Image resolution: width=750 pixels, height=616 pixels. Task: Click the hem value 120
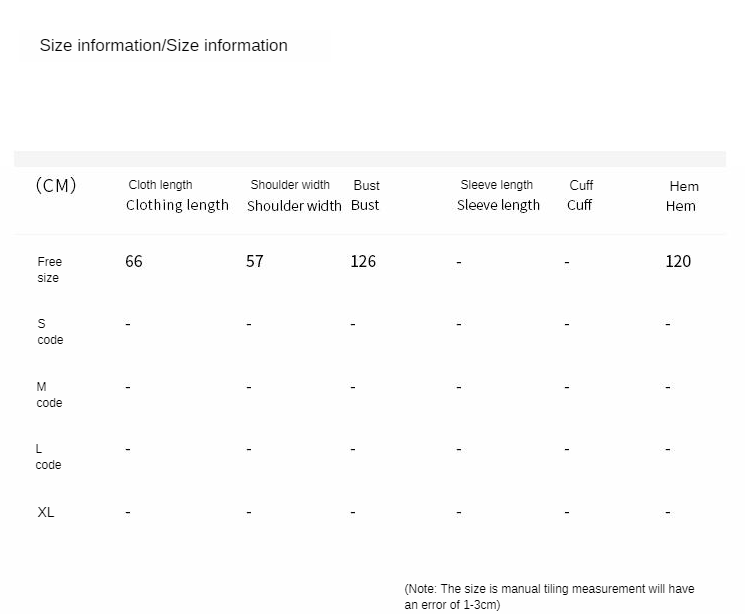click(678, 261)
